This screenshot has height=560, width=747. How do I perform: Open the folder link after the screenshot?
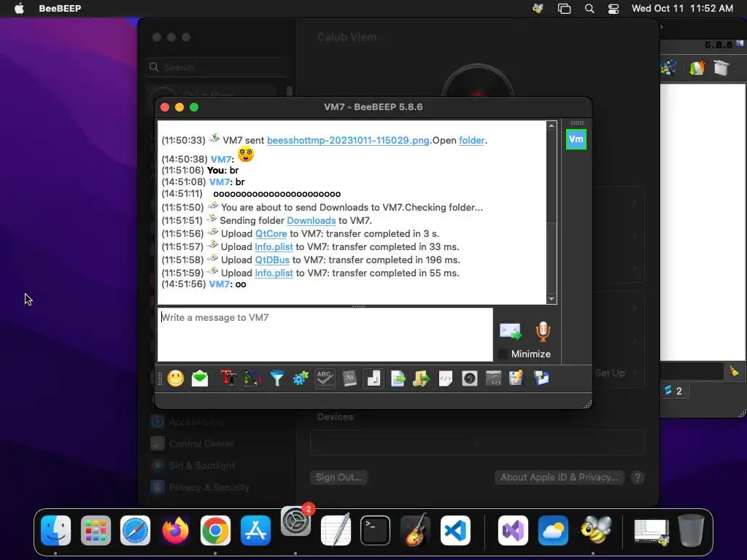pyautogui.click(x=472, y=141)
